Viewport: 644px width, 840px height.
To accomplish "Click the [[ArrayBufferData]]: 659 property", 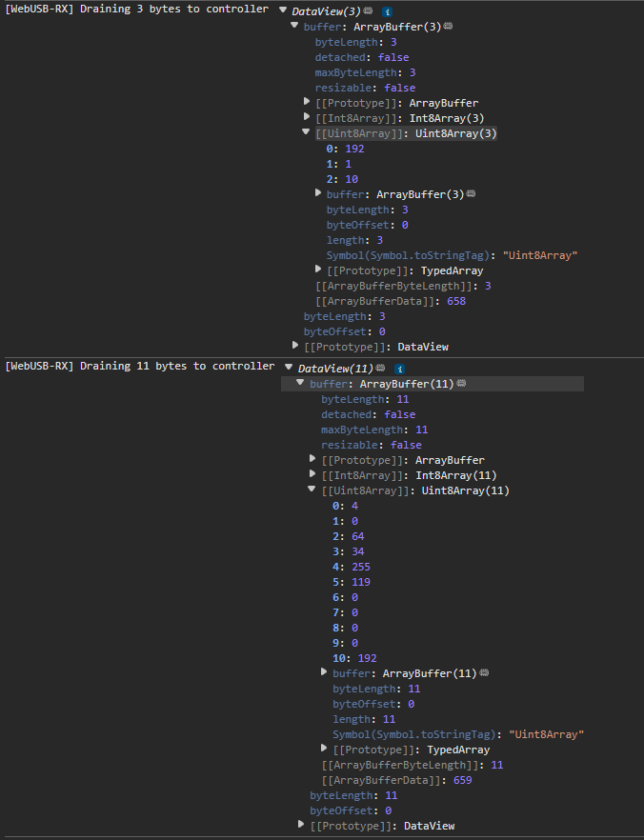I will (396, 780).
